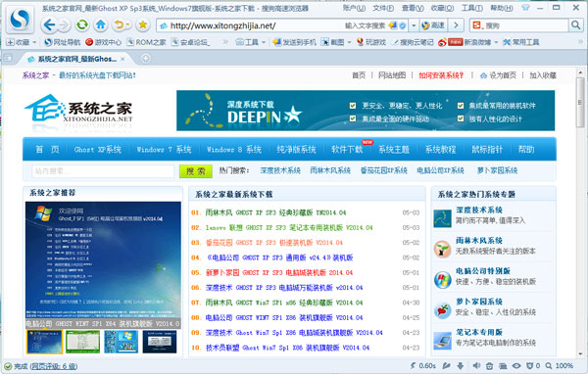Open 常用工具 toolbar item
The height and width of the screenshot is (374, 588).
pyautogui.click(x=521, y=42)
